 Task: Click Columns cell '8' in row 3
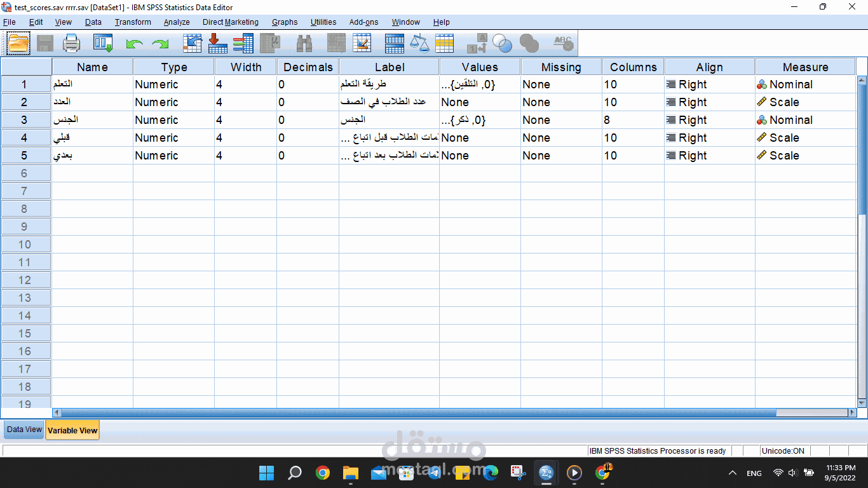pyautogui.click(x=633, y=120)
